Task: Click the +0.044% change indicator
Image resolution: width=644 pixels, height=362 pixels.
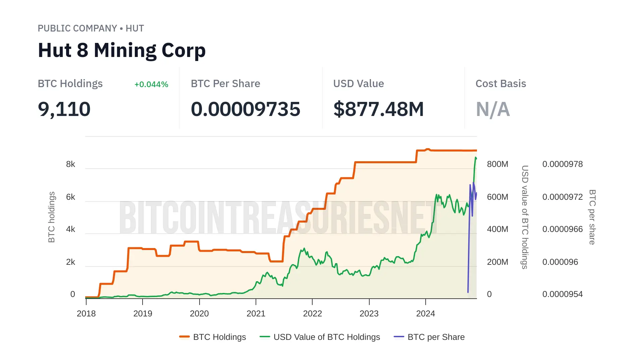Action: pos(151,84)
